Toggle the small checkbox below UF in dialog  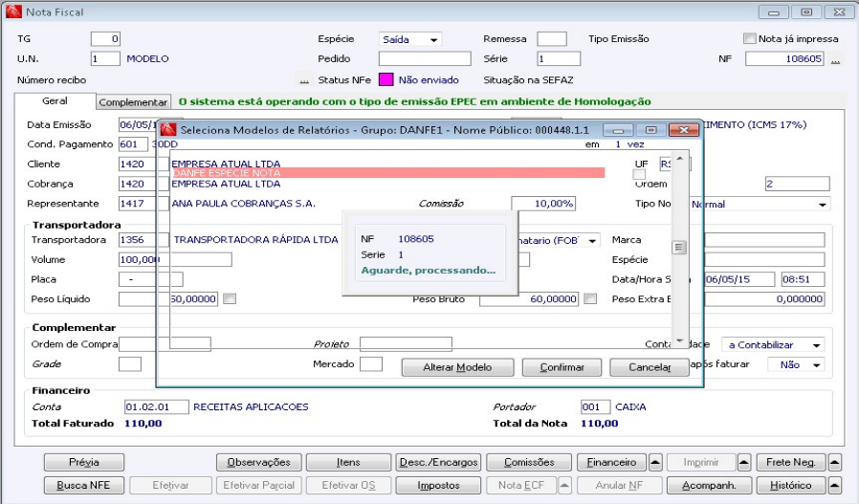(x=639, y=174)
